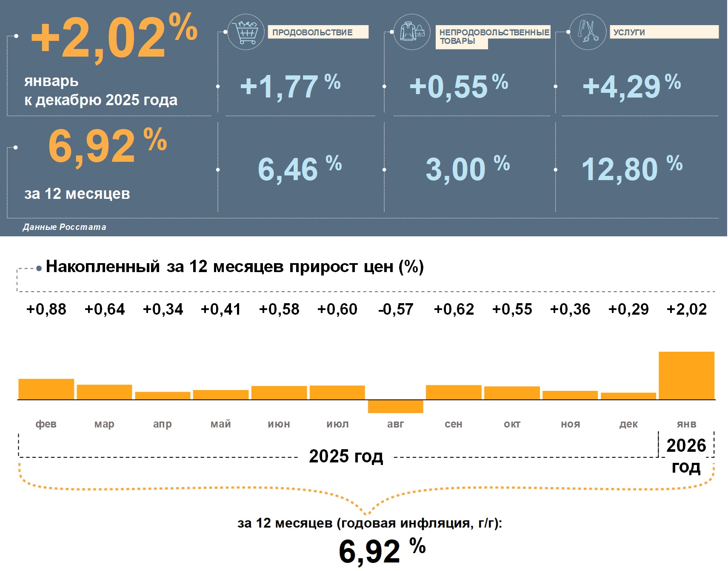This screenshot has height=571, width=728.
Task: Click the comb and scissors services icon
Action: click(x=588, y=32)
